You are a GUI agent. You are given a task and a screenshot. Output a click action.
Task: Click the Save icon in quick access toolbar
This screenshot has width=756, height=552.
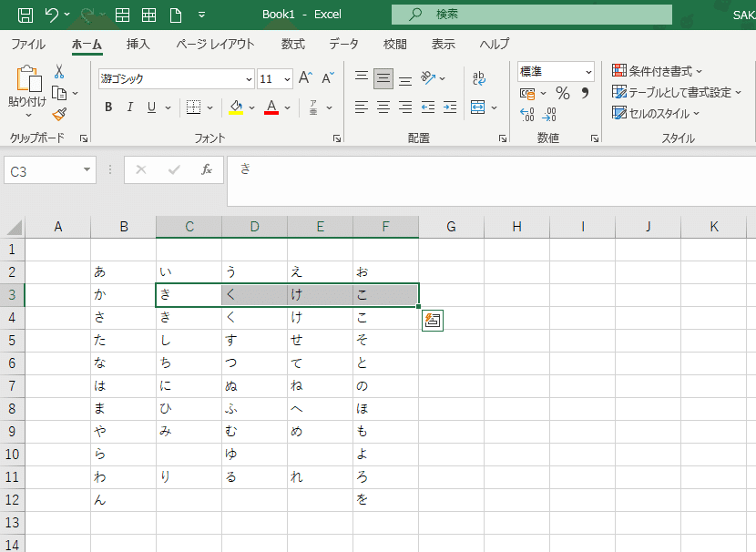(26, 15)
